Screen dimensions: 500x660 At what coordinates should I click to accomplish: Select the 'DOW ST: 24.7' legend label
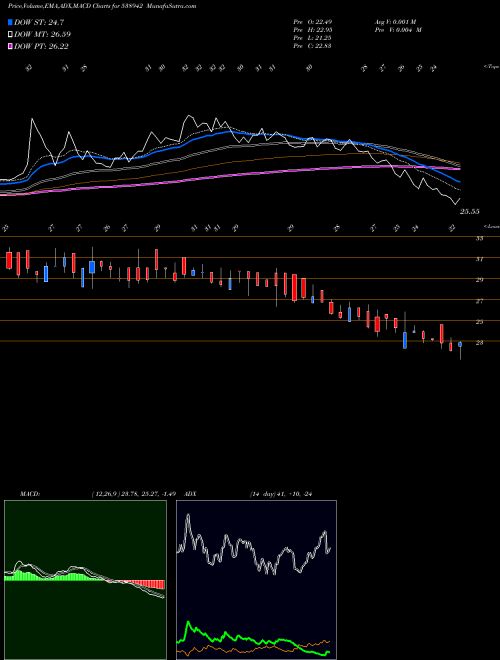click(x=39, y=22)
